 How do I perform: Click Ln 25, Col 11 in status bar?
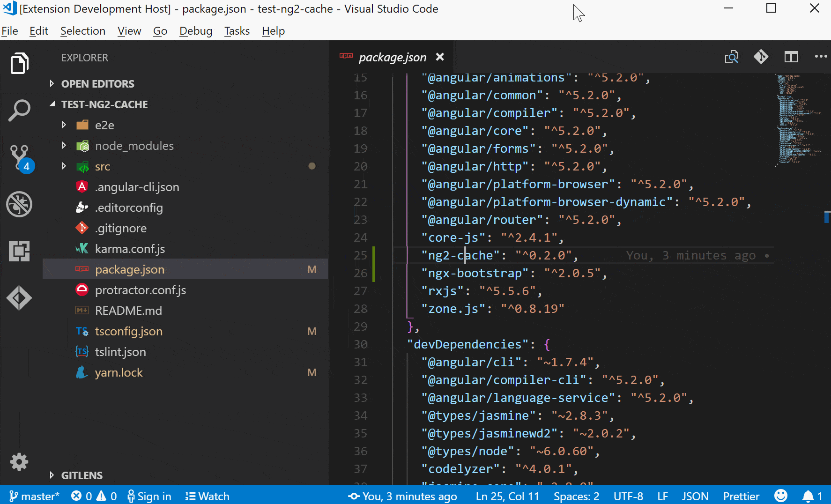click(x=507, y=496)
